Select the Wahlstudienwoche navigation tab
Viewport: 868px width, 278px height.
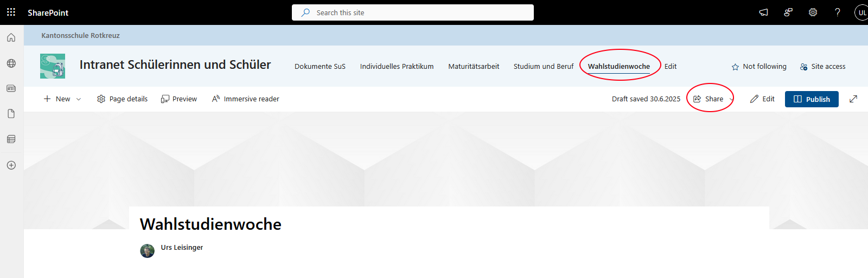pyautogui.click(x=618, y=67)
